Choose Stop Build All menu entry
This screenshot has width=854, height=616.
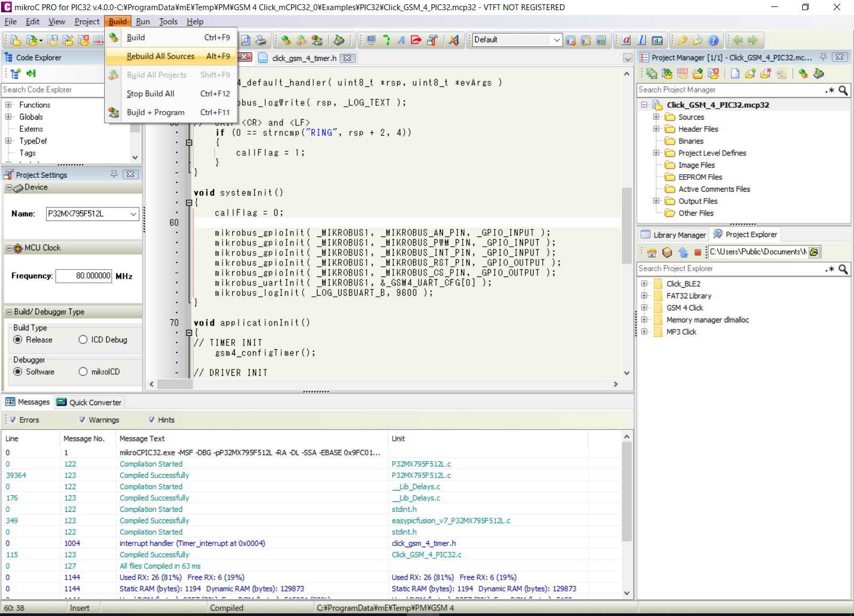click(171, 93)
